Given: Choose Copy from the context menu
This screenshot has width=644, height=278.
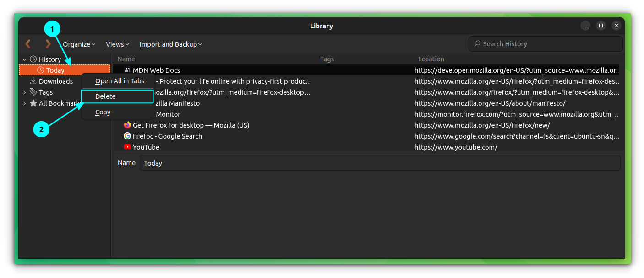Looking at the screenshot, I should [x=103, y=112].
